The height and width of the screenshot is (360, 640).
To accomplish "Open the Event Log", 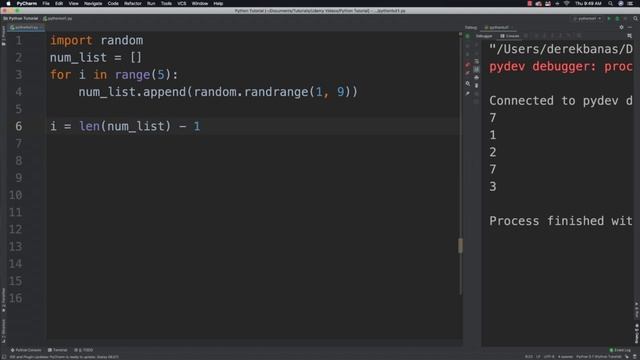I will 620,350.
